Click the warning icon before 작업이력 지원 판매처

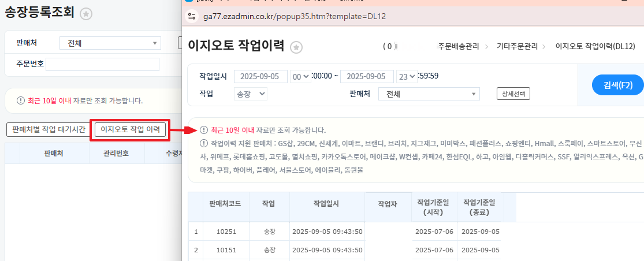[204, 143]
